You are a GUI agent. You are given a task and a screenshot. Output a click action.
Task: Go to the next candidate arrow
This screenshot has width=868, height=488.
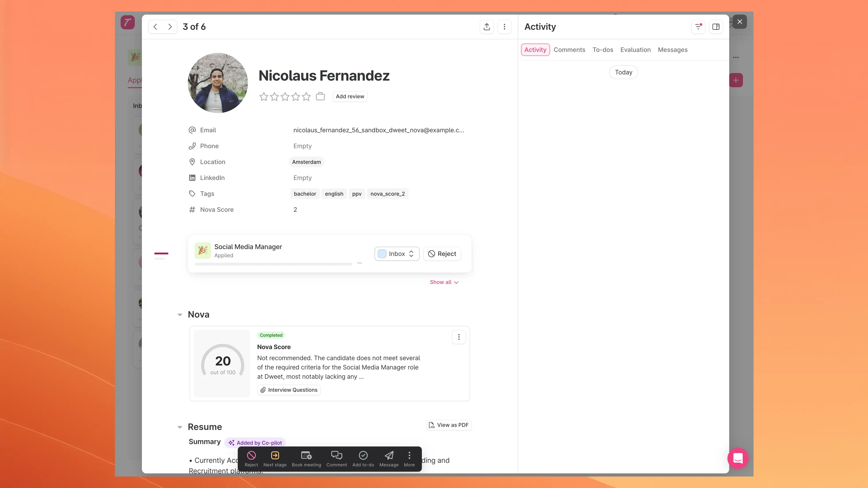pyautogui.click(x=170, y=27)
